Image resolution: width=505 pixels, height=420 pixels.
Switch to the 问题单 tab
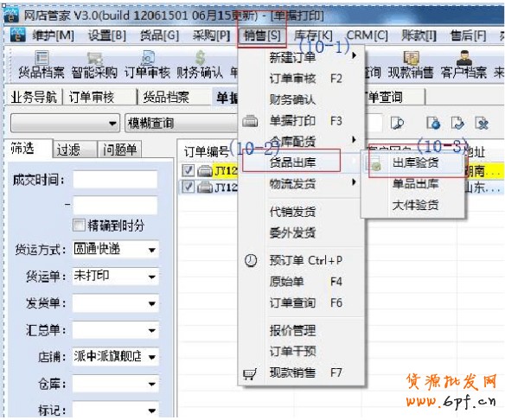point(120,150)
